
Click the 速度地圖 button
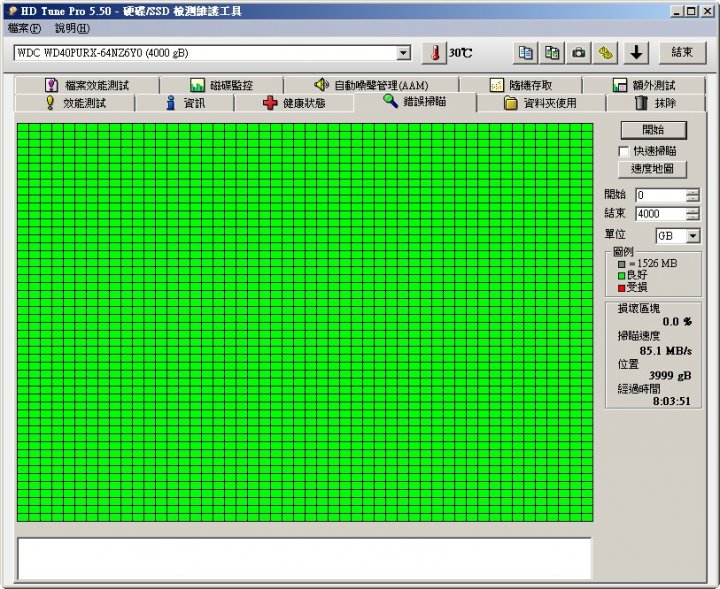(652, 169)
